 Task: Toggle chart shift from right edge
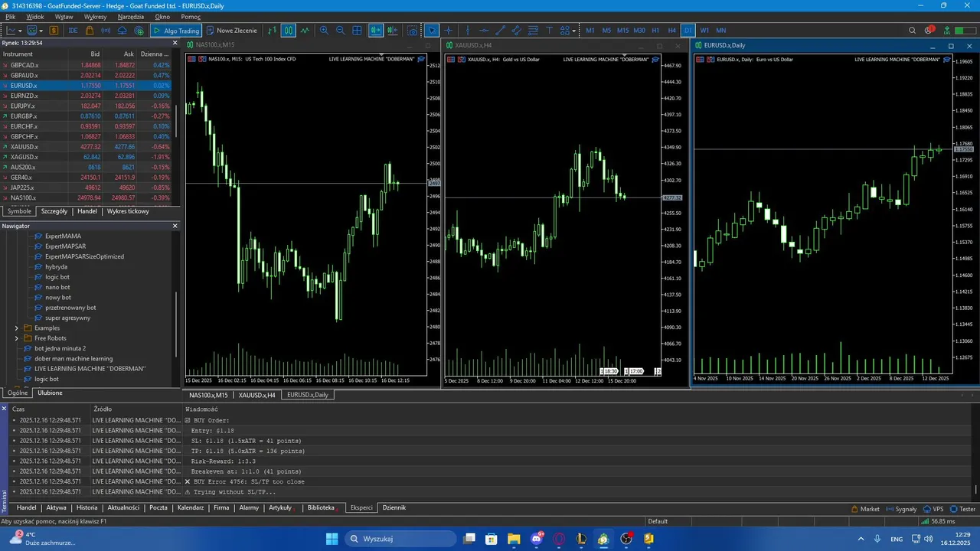click(x=392, y=31)
